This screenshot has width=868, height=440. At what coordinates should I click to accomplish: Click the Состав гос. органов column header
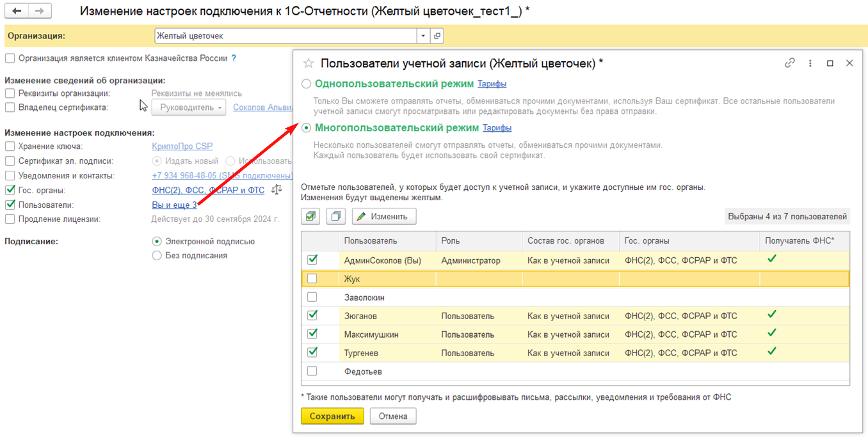[571, 241]
